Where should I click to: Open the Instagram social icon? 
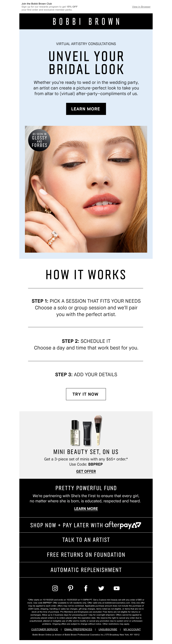coord(55,588)
